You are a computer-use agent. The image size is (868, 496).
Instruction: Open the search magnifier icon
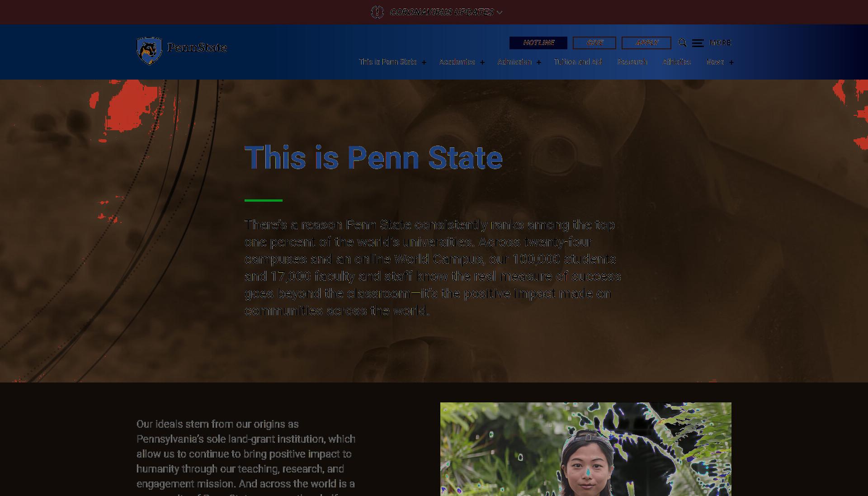pos(683,43)
